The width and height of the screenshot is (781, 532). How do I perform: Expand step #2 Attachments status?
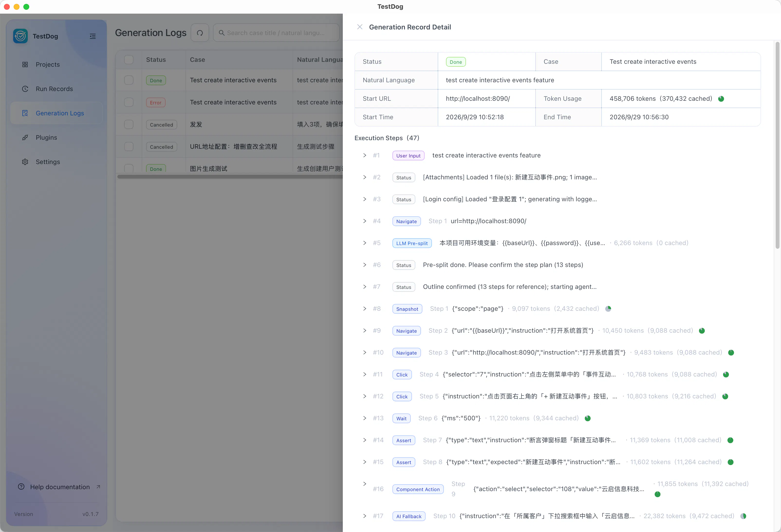[365, 177]
